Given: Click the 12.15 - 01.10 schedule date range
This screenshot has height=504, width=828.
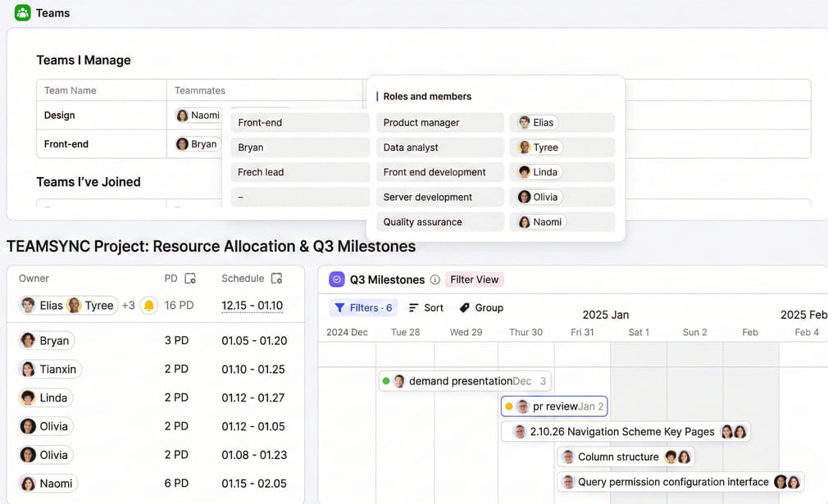Looking at the screenshot, I should point(252,306).
